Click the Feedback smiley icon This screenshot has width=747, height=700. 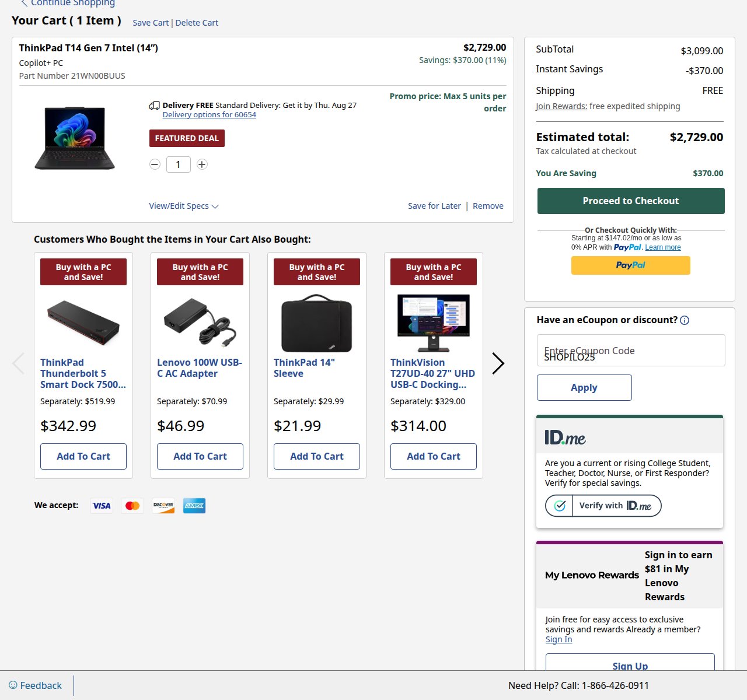[x=13, y=685]
